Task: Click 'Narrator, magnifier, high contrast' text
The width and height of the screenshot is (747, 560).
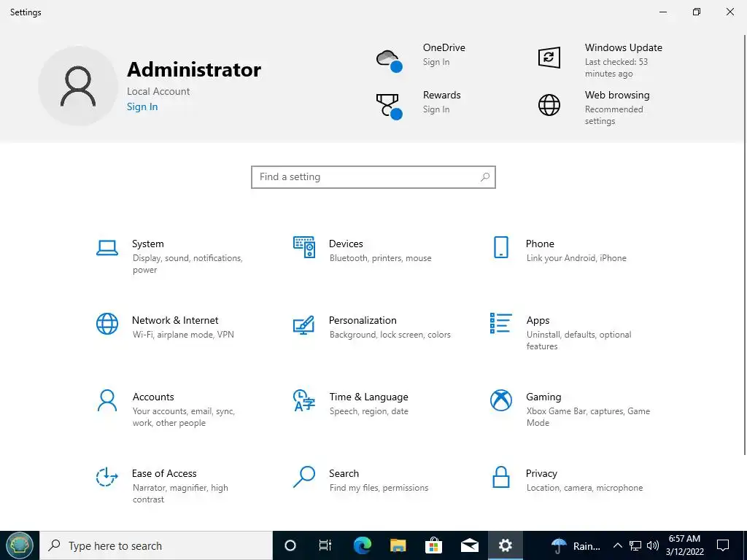Action: 180,494
